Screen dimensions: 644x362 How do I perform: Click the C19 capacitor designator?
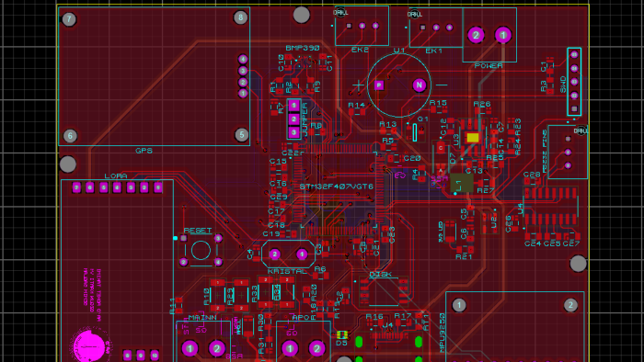[x=271, y=234]
